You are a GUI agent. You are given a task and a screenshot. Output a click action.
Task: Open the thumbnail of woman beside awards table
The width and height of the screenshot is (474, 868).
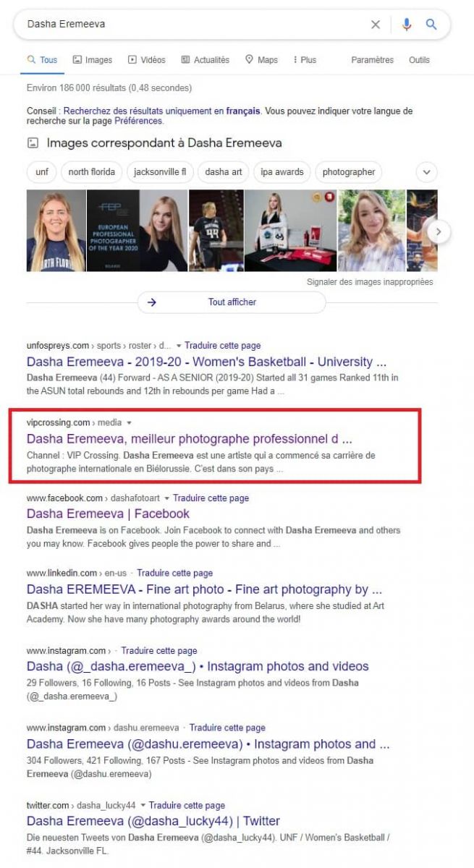pyautogui.click(x=290, y=231)
